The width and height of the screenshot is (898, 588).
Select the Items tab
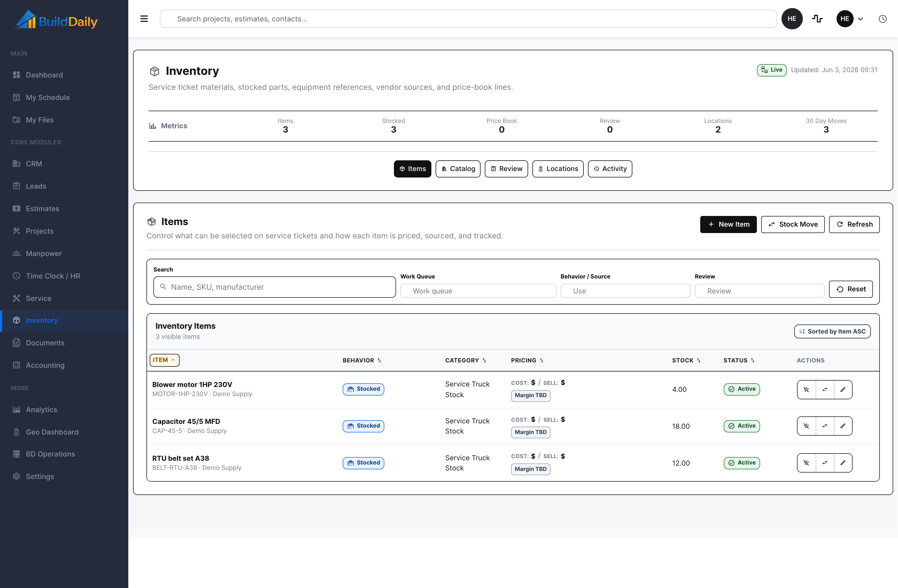click(x=412, y=169)
